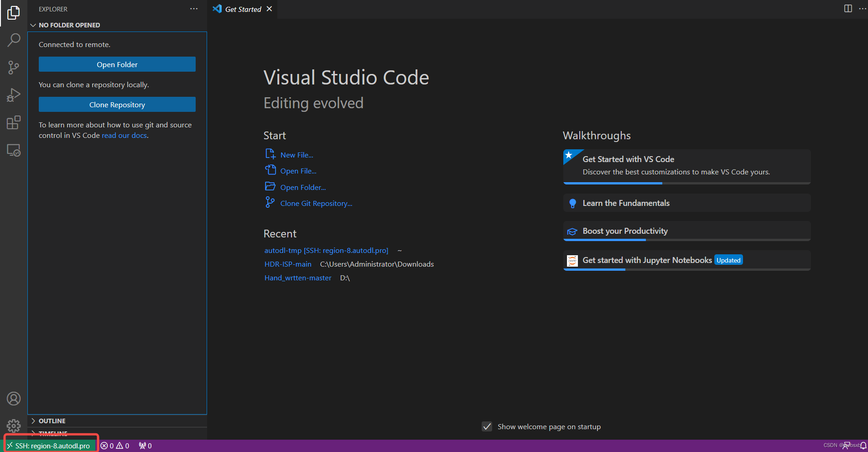Open the Extensions view icon
The height and width of the screenshot is (452, 868).
[14, 122]
